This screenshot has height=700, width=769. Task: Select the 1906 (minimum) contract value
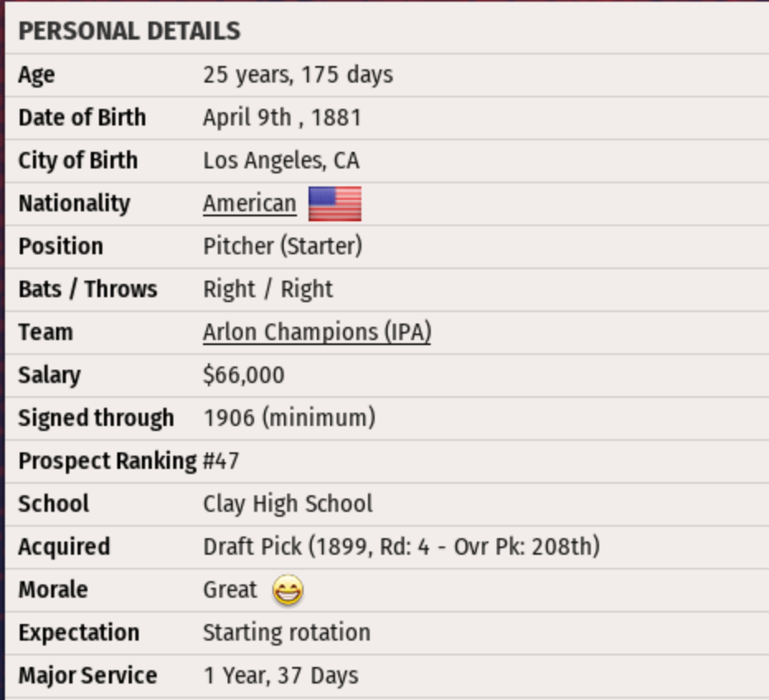click(x=289, y=418)
